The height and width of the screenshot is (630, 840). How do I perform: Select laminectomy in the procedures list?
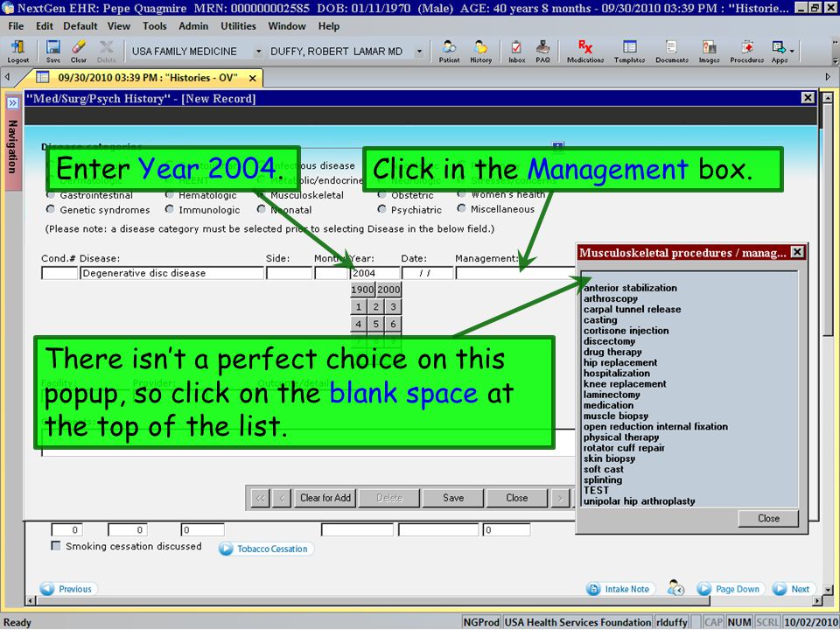612,395
